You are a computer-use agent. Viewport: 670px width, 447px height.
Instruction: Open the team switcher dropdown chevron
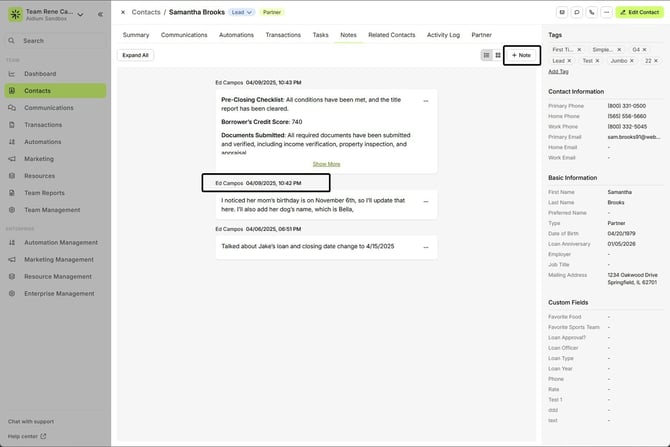coord(81,15)
